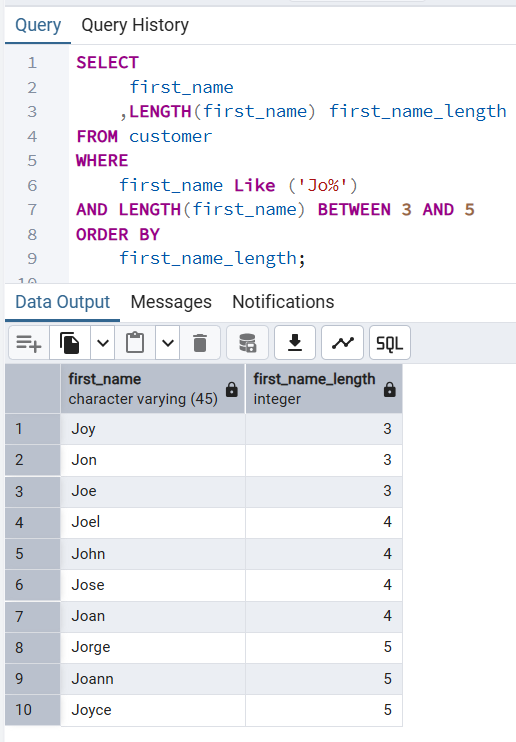Click the 'Jo%' string literal in editor
Image resolution: width=516 pixels, height=742 pixels.
[x=323, y=185]
